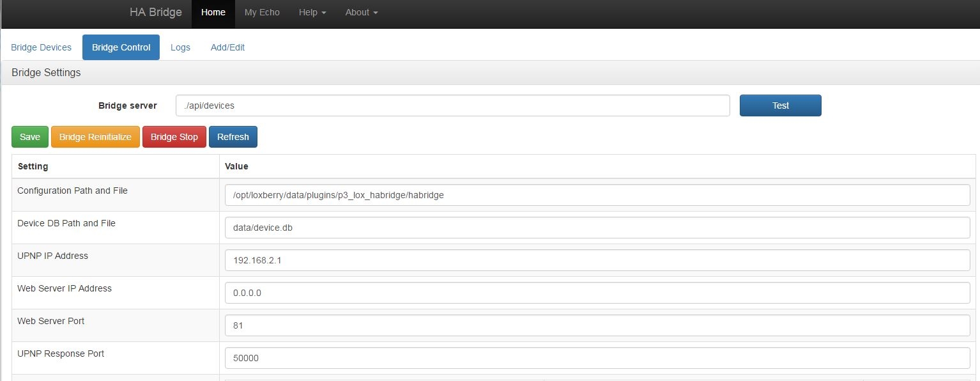
Task: Click the Configuration Path and File label
Action: point(72,190)
